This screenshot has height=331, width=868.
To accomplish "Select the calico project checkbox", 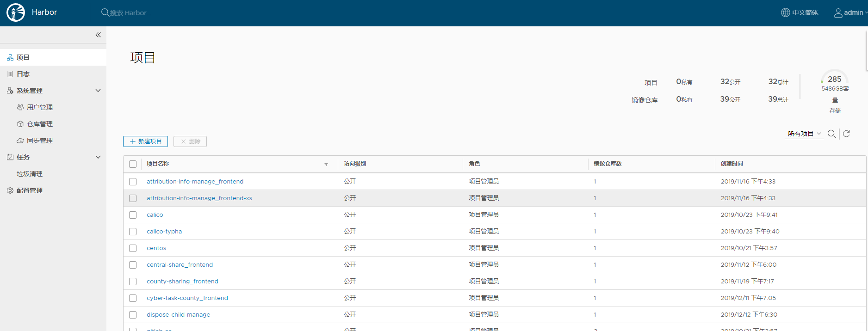I will coord(133,215).
